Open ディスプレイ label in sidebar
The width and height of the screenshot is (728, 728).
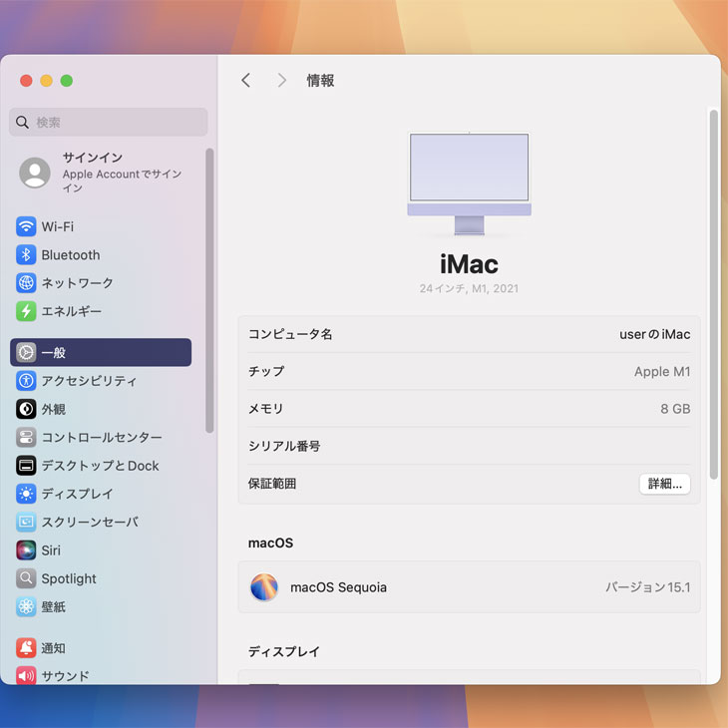click(x=78, y=494)
